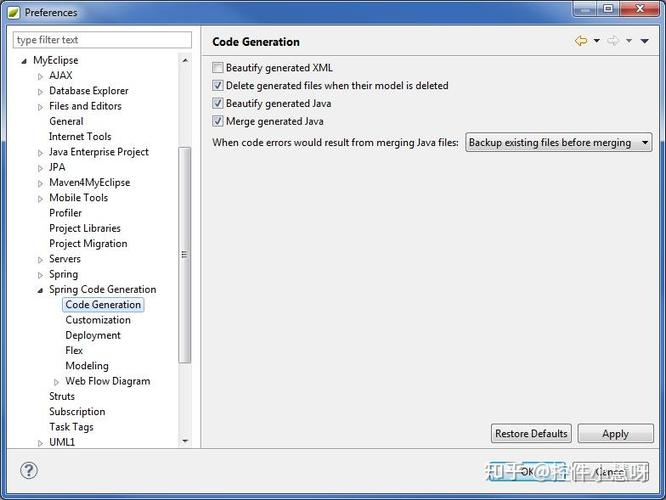The image size is (666, 500).
Task: Click the Preferences window title icon
Action: click(x=13, y=13)
